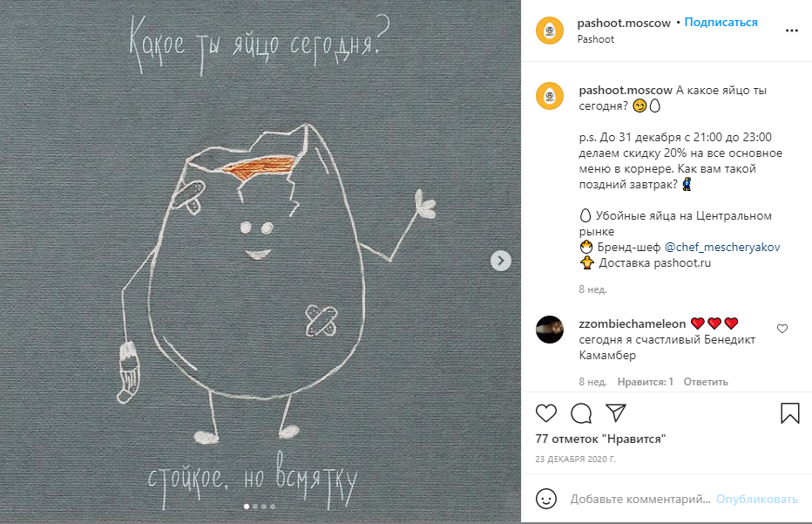Share post with paper plane icon
The image size is (812, 524).
pyautogui.click(x=616, y=413)
